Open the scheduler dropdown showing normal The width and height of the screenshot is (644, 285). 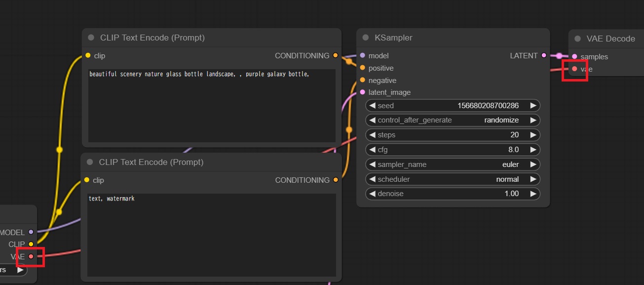tap(453, 179)
